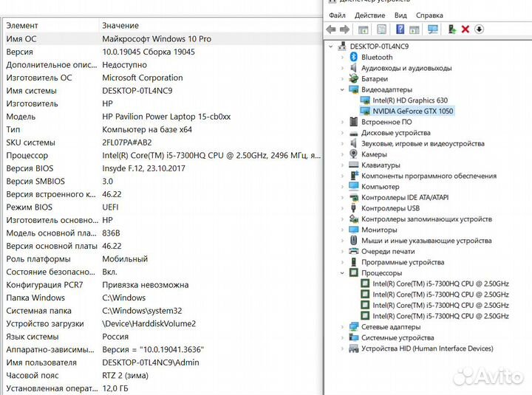Collapse the DESKTOP-0TL4NC9 root node

(331, 47)
